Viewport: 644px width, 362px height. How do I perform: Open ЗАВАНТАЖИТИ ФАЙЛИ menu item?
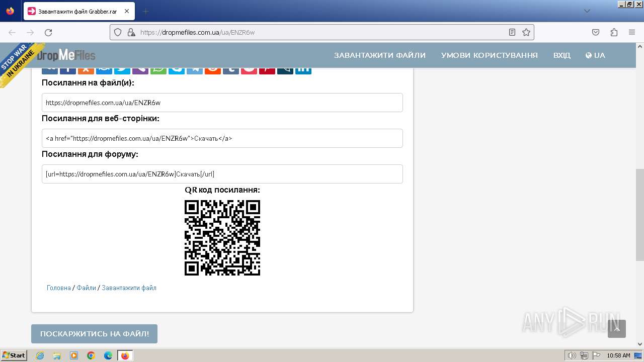point(380,55)
